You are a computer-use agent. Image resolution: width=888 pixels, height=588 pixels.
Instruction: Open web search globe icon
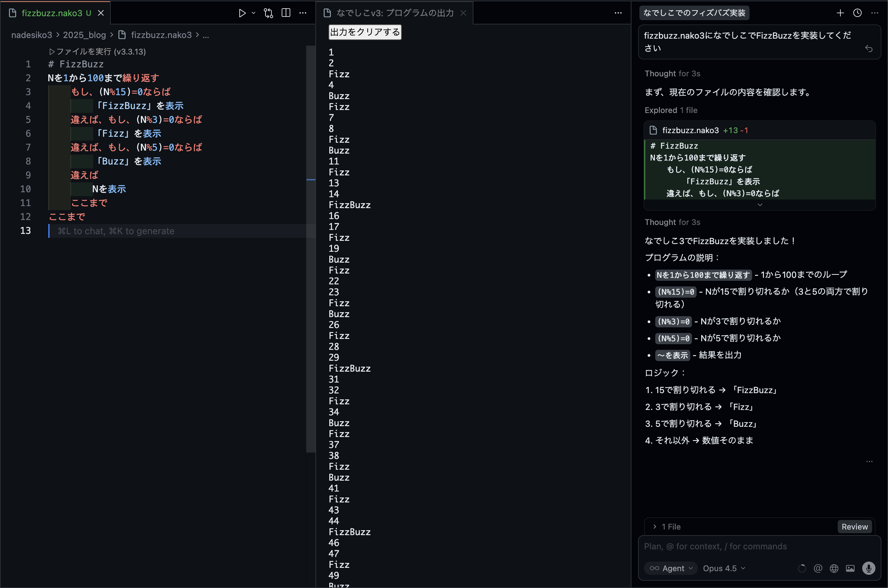click(x=834, y=568)
